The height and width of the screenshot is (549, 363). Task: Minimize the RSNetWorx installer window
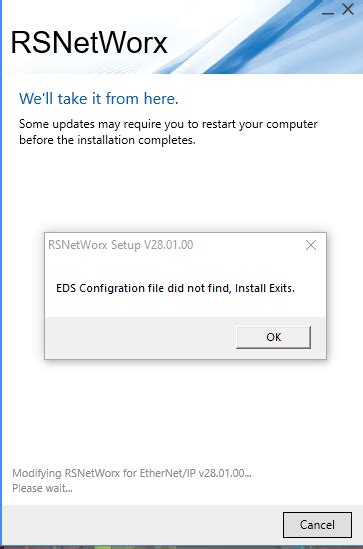(x=328, y=10)
